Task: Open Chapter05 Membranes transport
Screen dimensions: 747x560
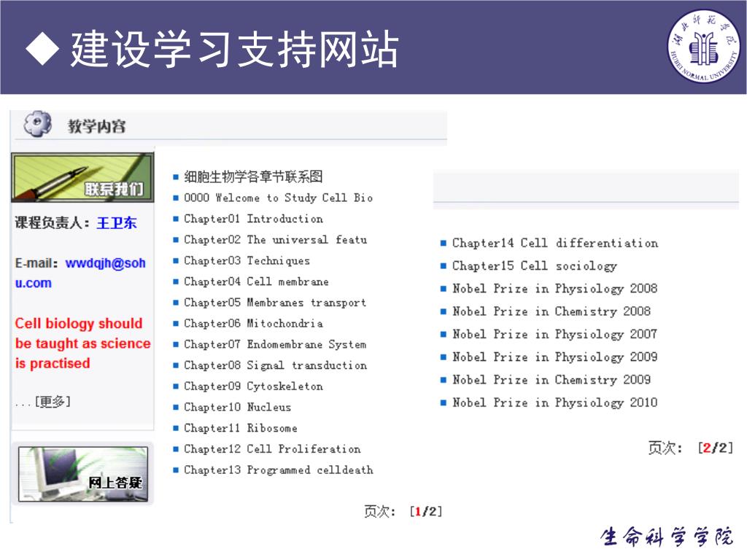Action: tap(275, 303)
